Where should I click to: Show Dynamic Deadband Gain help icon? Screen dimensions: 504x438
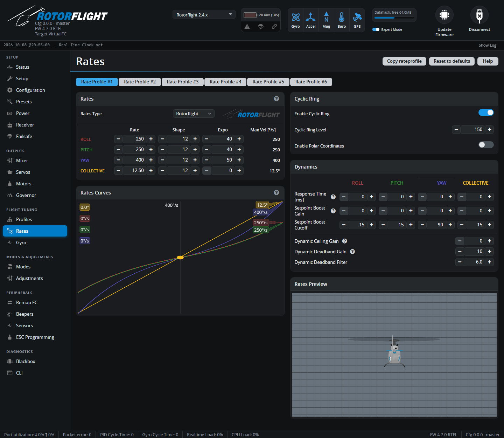[352, 252]
